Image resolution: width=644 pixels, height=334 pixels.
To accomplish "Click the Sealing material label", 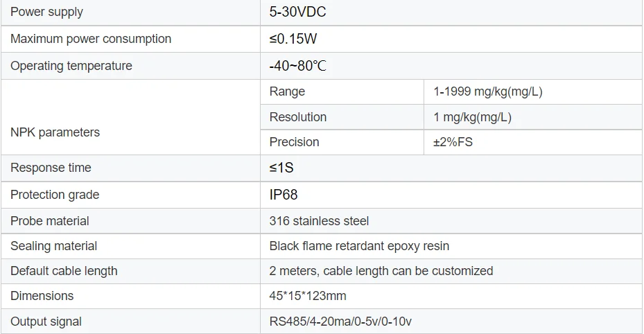I will pos(54,246).
